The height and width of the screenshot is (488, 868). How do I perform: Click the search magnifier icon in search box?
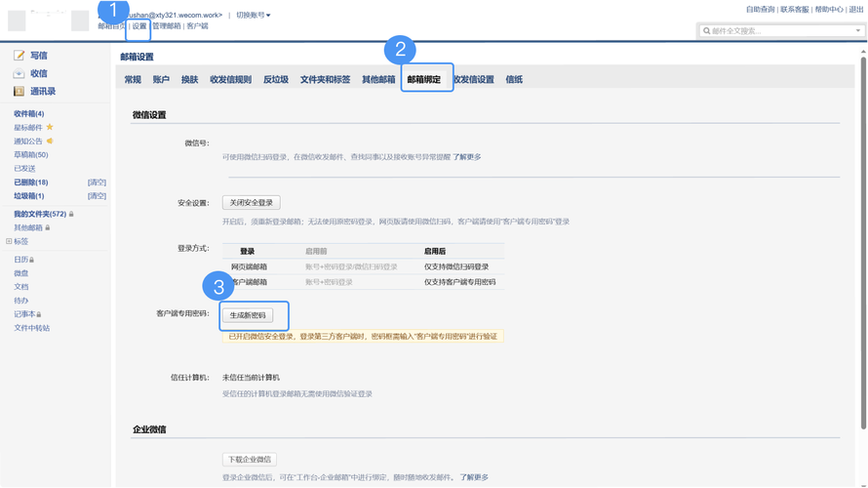[x=707, y=31]
